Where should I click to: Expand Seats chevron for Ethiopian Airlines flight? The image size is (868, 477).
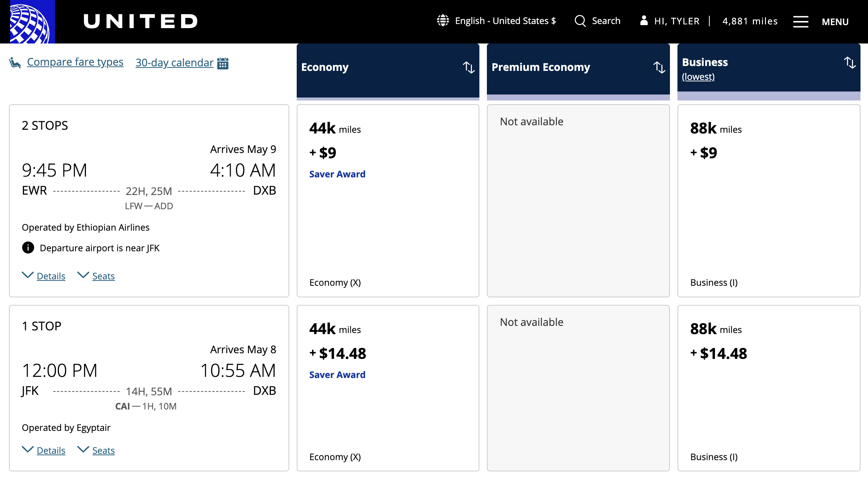[83, 275]
